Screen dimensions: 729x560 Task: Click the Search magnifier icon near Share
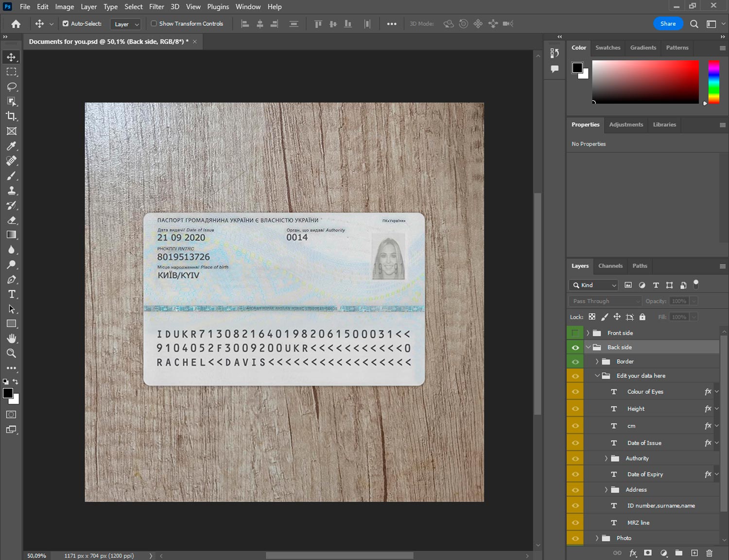pyautogui.click(x=694, y=24)
